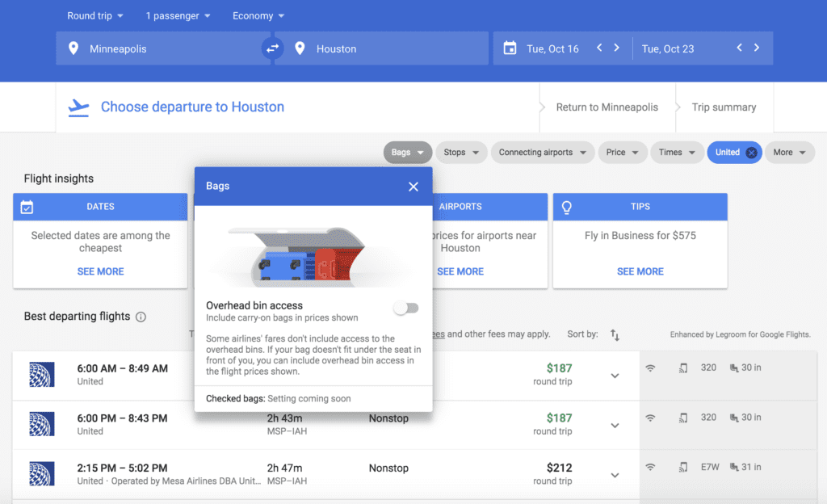Click the info icon beside Best departing flights
The width and height of the screenshot is (827, 504).
[x=141, y=317]
